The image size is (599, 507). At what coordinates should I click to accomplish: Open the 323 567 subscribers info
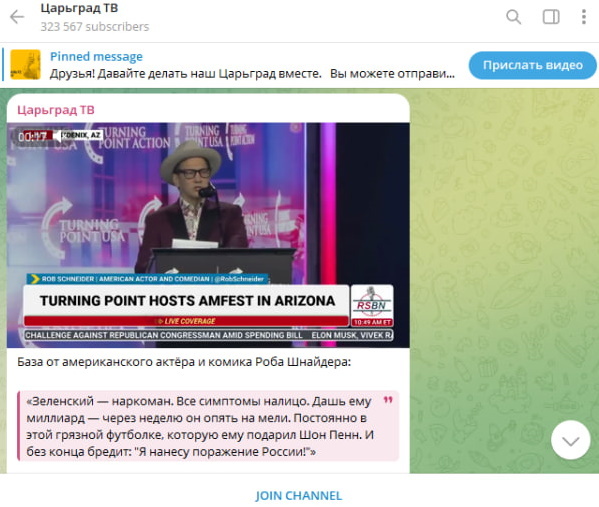95,27
